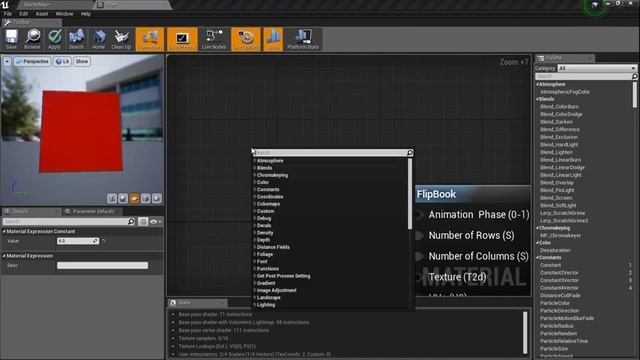Screen dimensions: 640x360
Task: Select the cube preview shape icon
Action: [x=146, y=198]
